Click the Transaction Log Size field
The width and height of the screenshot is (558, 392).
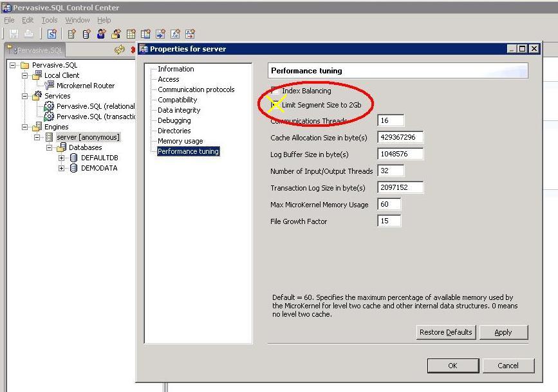tap(400, 187)
